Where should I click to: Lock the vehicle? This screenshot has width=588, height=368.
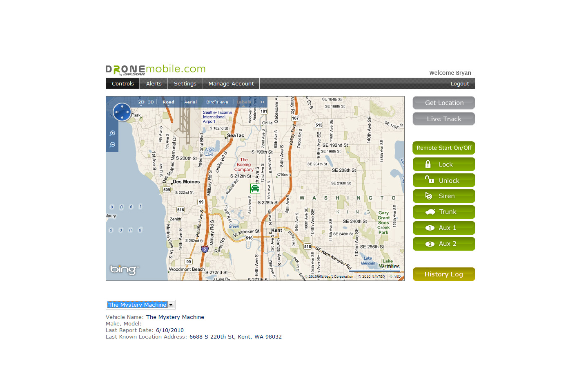444,164
